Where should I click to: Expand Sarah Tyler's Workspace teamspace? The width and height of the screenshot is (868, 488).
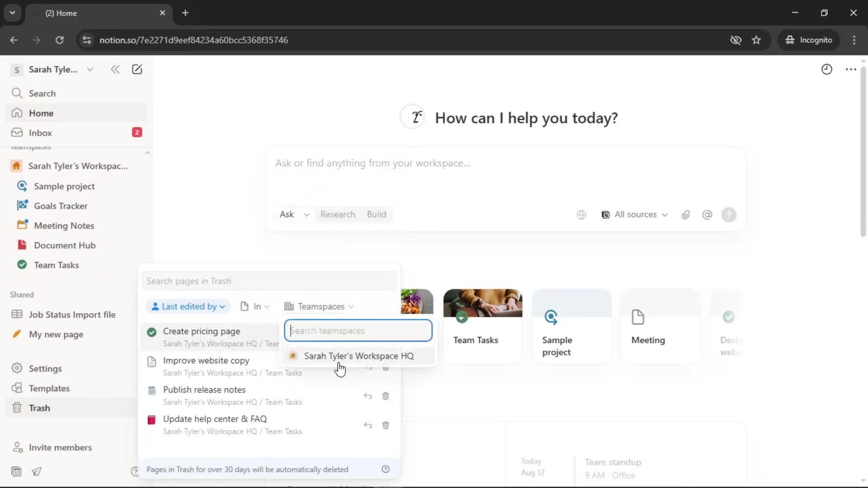coord(77,166)
